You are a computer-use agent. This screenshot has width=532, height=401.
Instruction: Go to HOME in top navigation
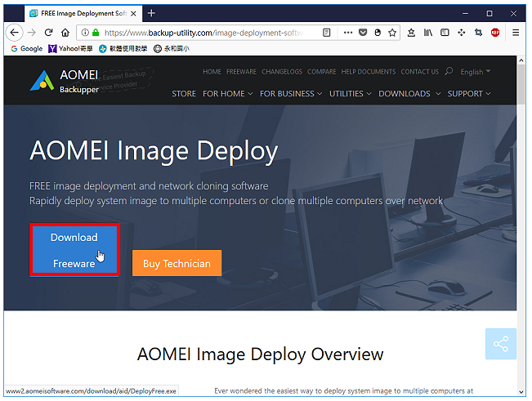[x=212, y=72]
